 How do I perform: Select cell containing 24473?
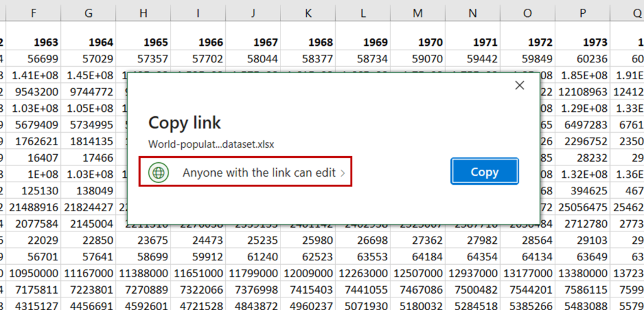(198, 240)
